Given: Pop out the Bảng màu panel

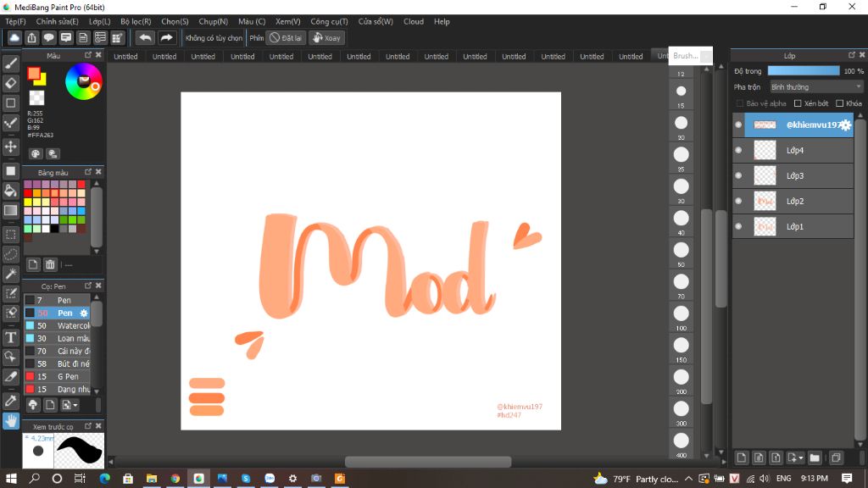Looking at the screenshot, I should [x=88, y=172].
